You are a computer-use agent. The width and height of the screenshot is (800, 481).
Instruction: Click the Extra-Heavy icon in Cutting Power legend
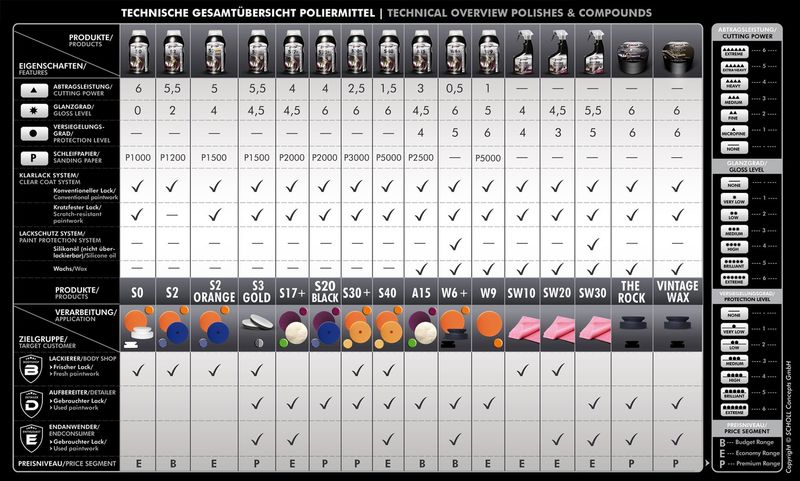pos(735,67)
